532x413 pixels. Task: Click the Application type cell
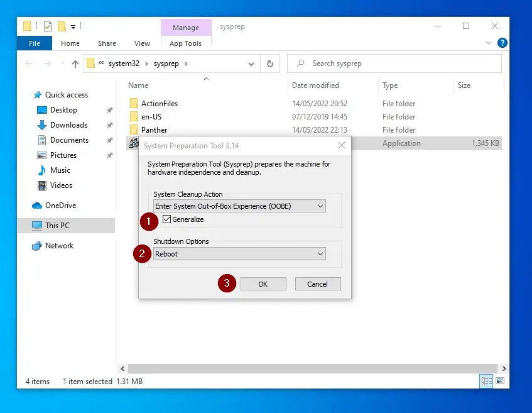(401, 143)
